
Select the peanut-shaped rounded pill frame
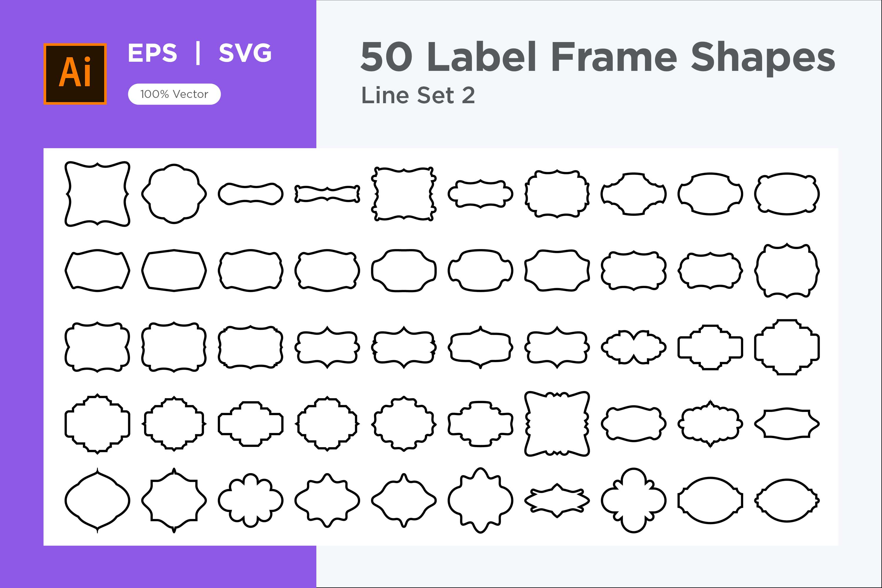click(x=250, y=194)
